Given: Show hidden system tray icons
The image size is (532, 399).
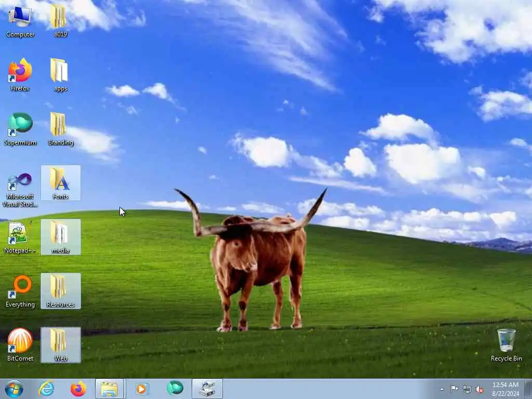Looking at the screenshot, I should click(x=442, y=389).
